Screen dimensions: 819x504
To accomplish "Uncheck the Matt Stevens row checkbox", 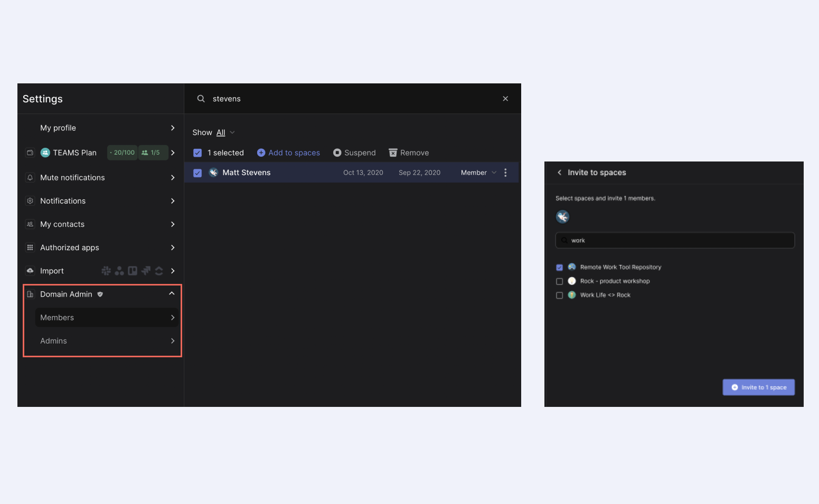I will (x=197, y=173).
